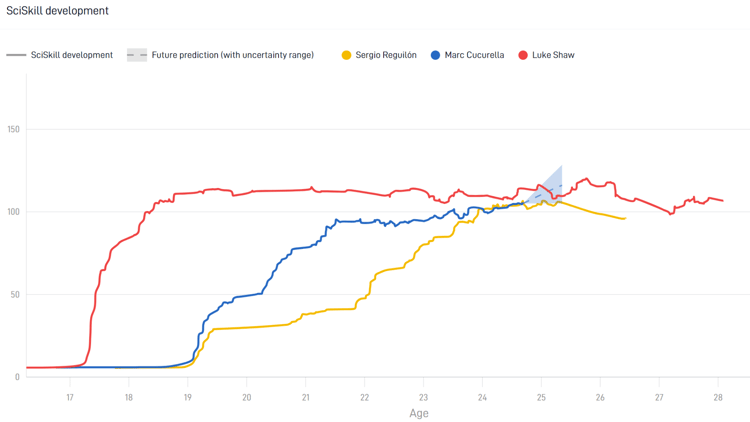The height and width of the screenshot is (422, 750).
Task: Click the SciSkill development chart title
Action: [x=57, y=11]
